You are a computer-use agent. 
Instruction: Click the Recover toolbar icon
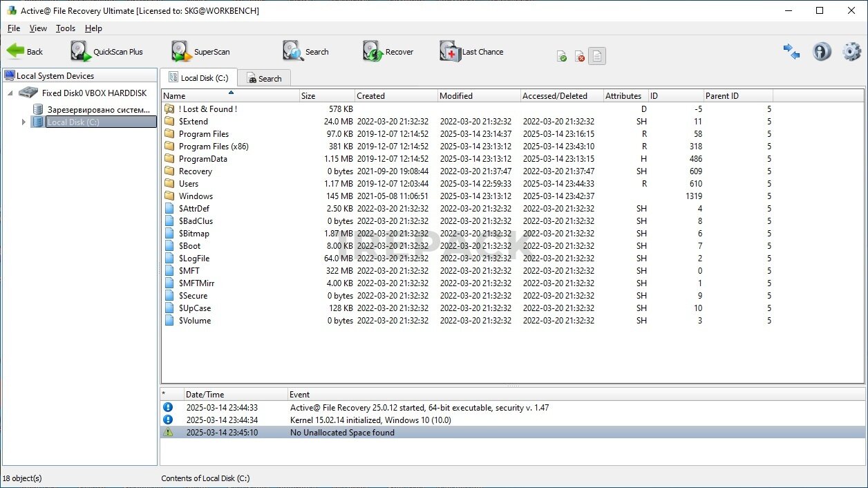pyautogui.click(x=372, y=52)
